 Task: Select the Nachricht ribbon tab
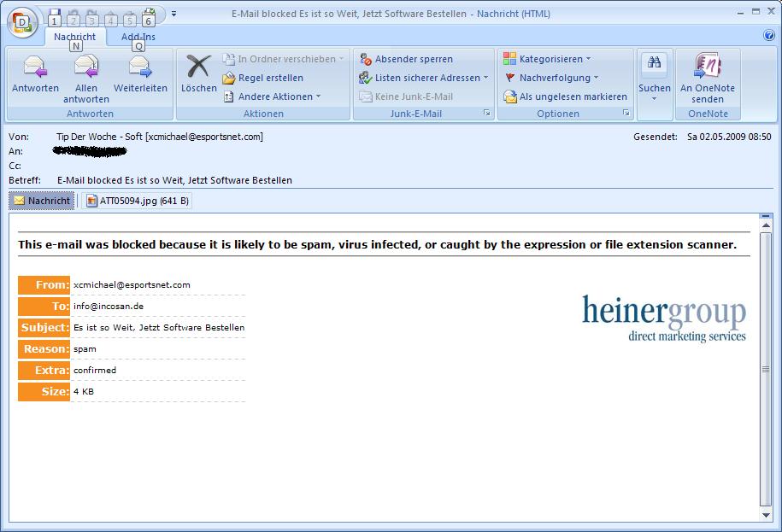click(x=74, y=37)
